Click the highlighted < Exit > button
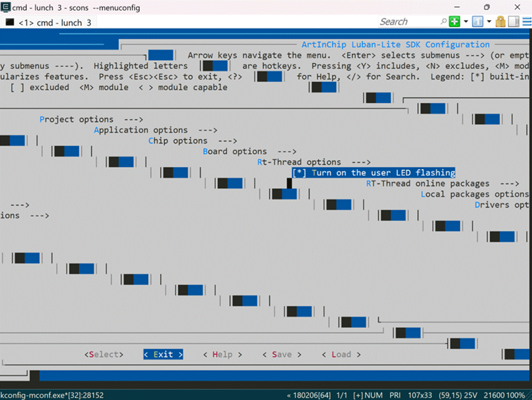The height and width of the screenshot is (400, 532). coord(163,355)
